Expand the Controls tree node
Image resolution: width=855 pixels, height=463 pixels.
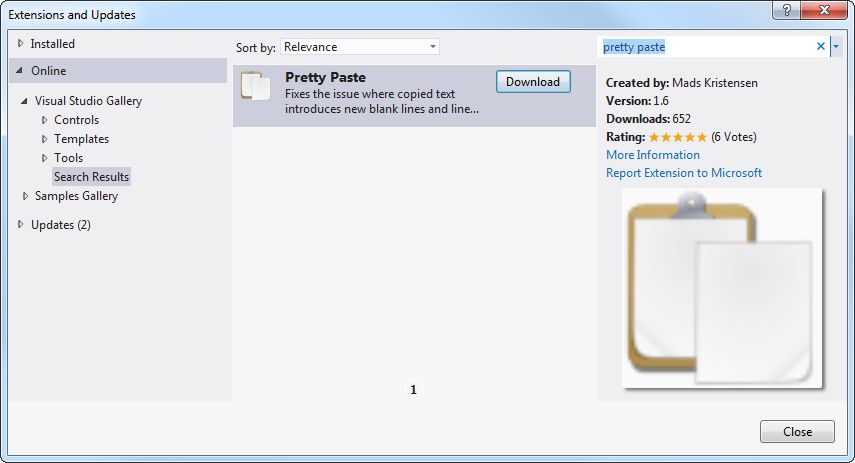point(45,120)
